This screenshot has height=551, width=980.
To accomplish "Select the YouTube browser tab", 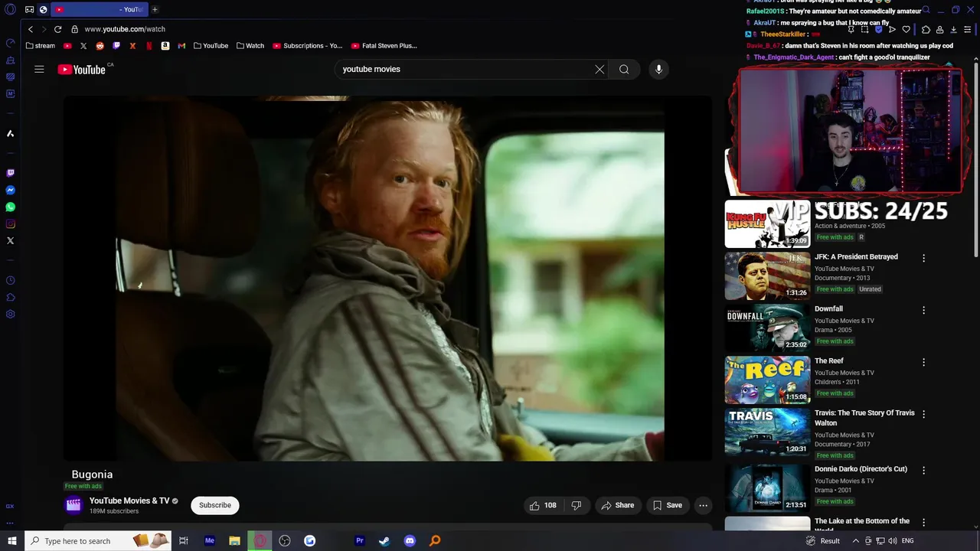I will tap(100, 9).
